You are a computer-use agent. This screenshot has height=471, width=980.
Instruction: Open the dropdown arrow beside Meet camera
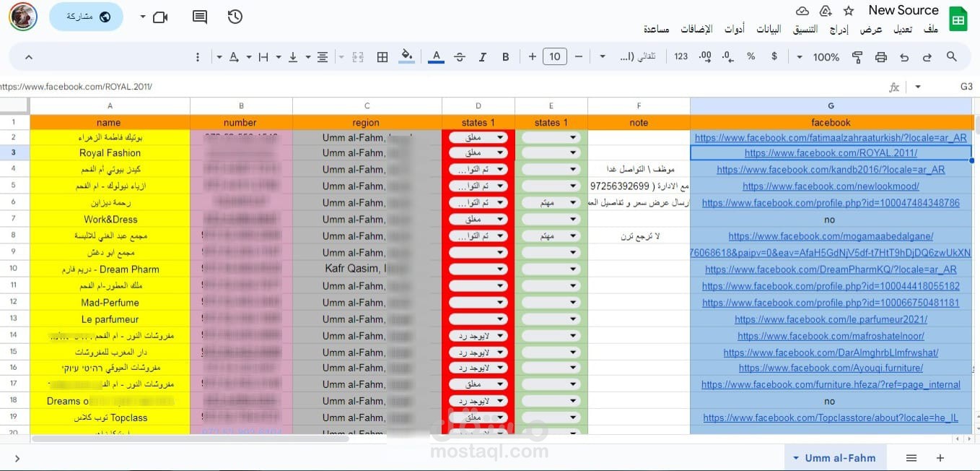(x=142, y=17)
